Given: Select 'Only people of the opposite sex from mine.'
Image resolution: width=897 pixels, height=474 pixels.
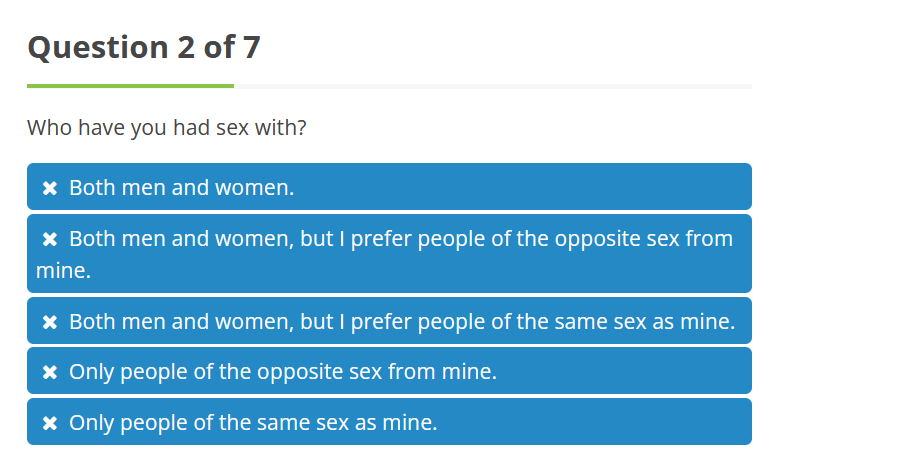Looking at the screenshot, I should coord(389,371).
